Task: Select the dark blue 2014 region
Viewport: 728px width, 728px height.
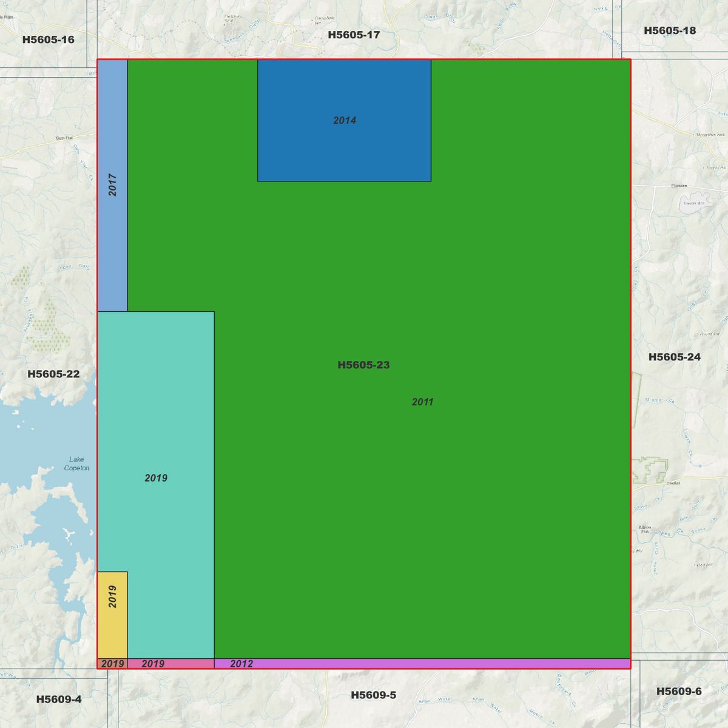Action: tap(344, 120)
